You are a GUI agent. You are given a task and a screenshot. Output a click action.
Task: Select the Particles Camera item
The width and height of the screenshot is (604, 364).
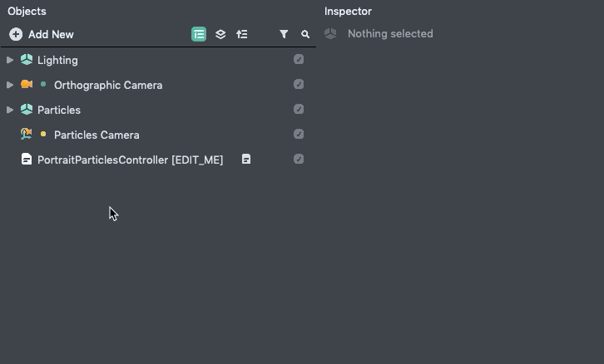coord(97,135)
